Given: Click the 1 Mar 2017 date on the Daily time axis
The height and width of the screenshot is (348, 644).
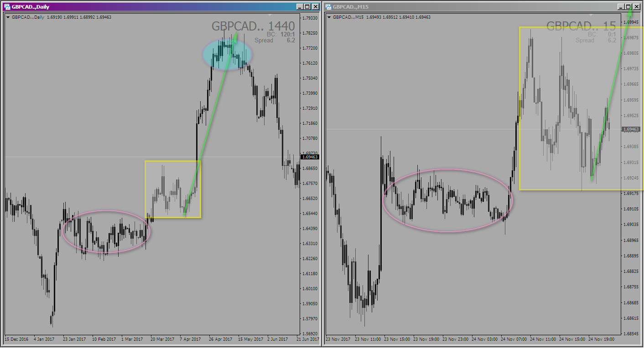Looking at the screenshot, I should 132,339.
